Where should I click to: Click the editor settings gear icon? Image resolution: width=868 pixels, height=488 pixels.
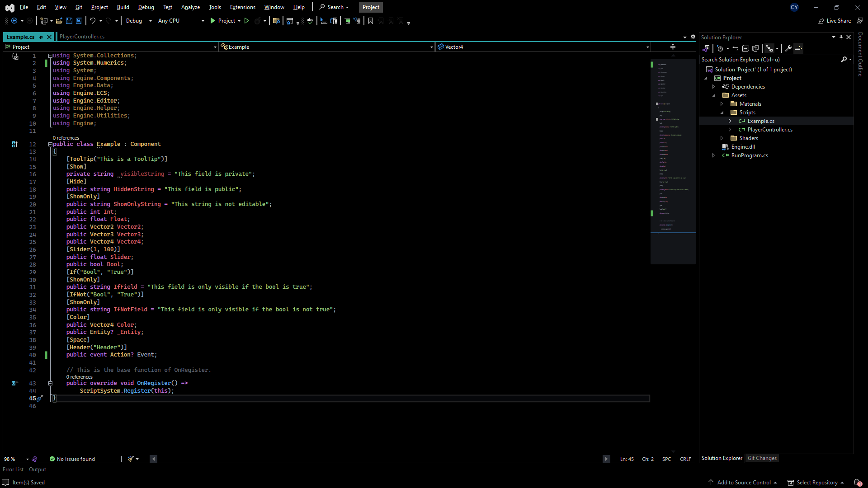(x=693, y=37)
